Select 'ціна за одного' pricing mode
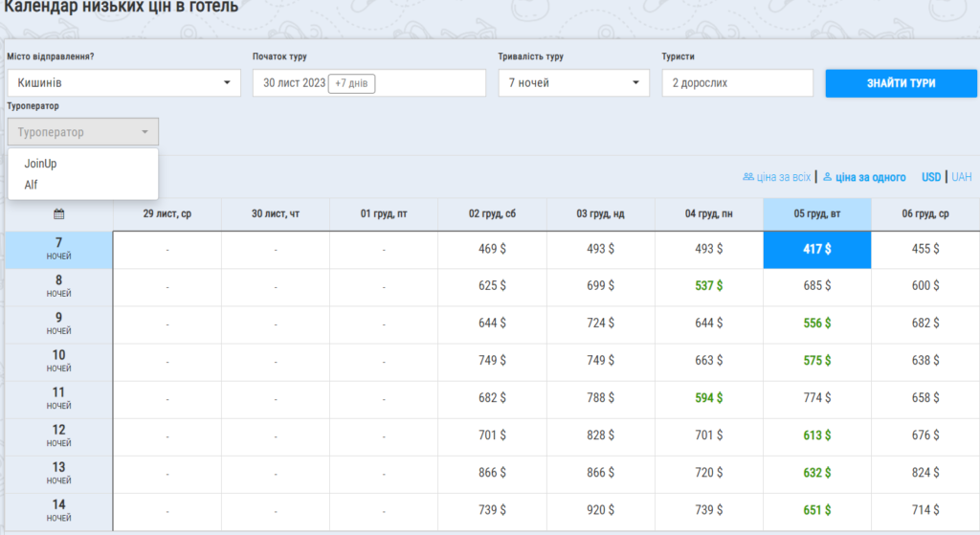Screen dimensions: 980x535 [870, 177]
